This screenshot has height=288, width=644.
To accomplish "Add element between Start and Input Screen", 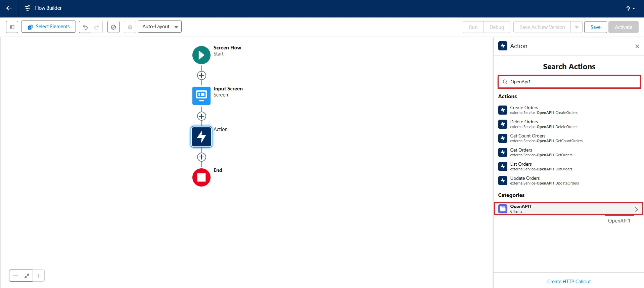I will tap(201, 75).
